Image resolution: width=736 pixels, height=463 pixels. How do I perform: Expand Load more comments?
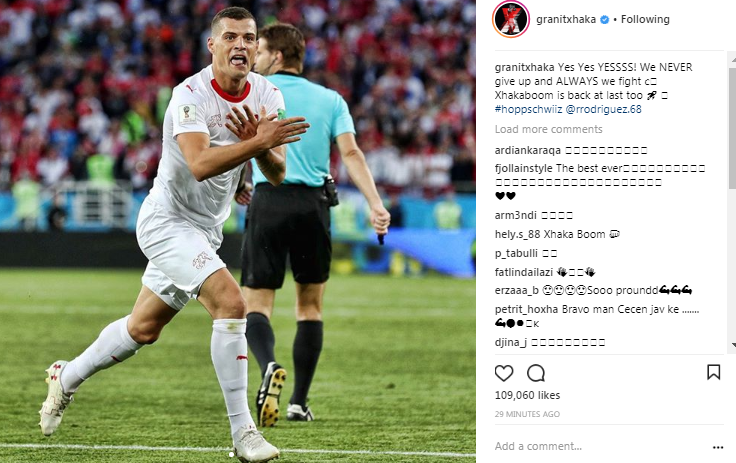coord(548,129)
